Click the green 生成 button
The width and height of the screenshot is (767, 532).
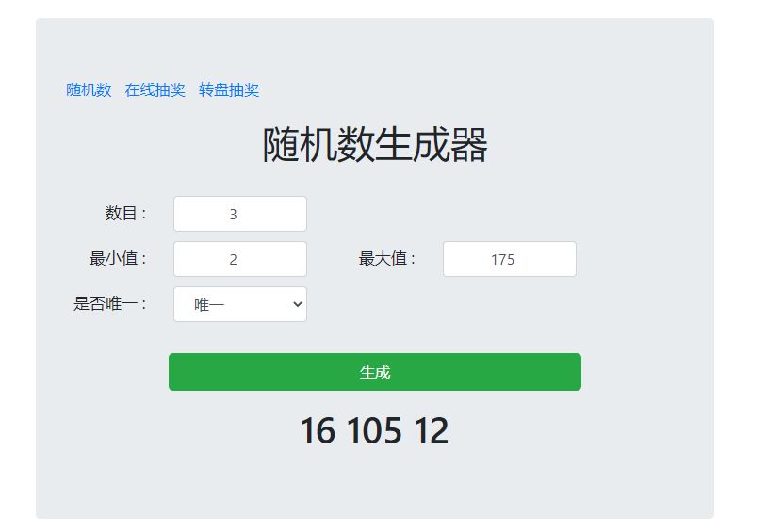pyautogui.click(x=375, y=372)
